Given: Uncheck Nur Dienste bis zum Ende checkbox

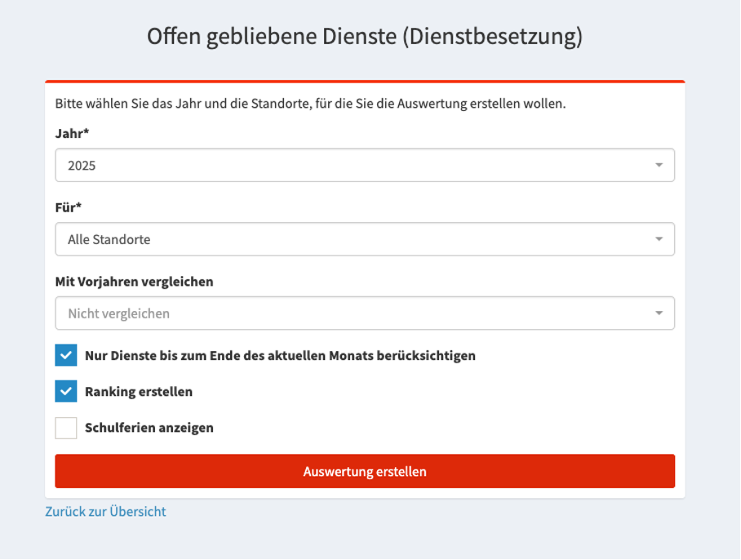Looking at the screenshot, I should (x=66, y=356).
